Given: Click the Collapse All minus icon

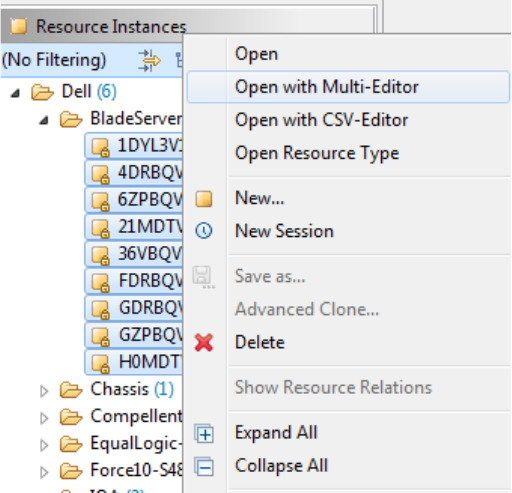Looking at the screenshot, I should click(204, 466).
